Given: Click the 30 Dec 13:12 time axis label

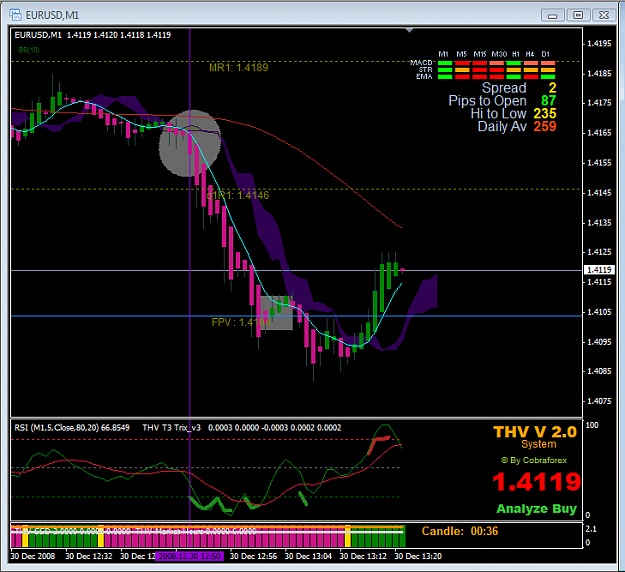Looking at the screenshot, I should (363, 556).
